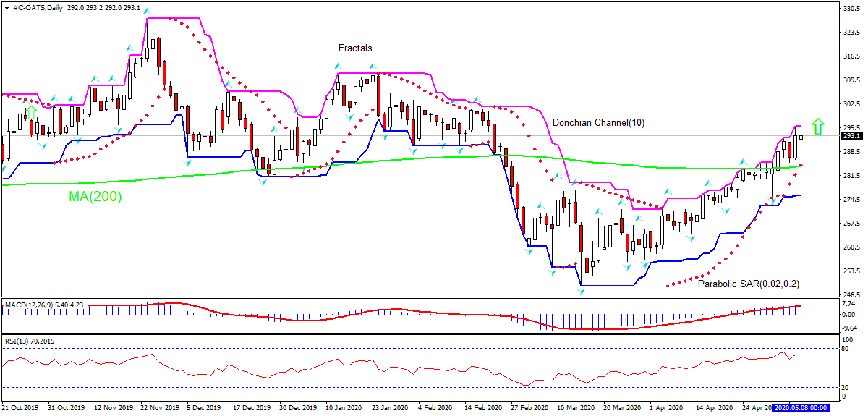868x416 pixels.
Task: Select 10 Mar 2020 on the time axis
Action: (x=573, y=408)
